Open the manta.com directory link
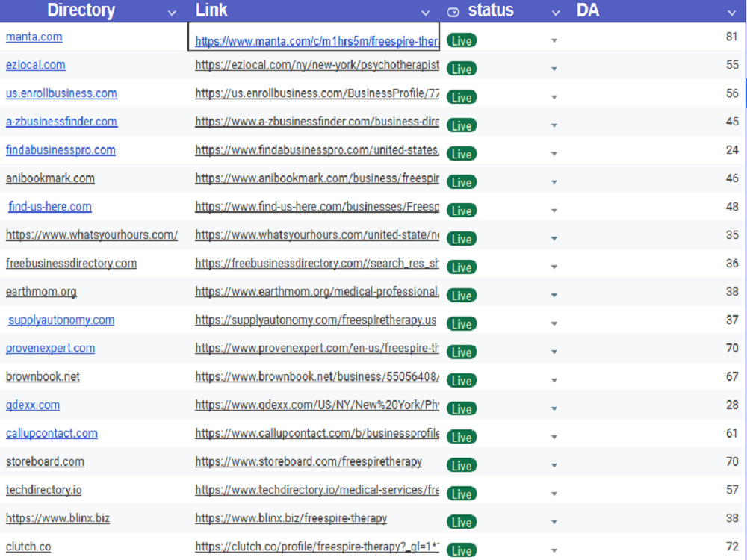The image size is (747, 560). 34,37
